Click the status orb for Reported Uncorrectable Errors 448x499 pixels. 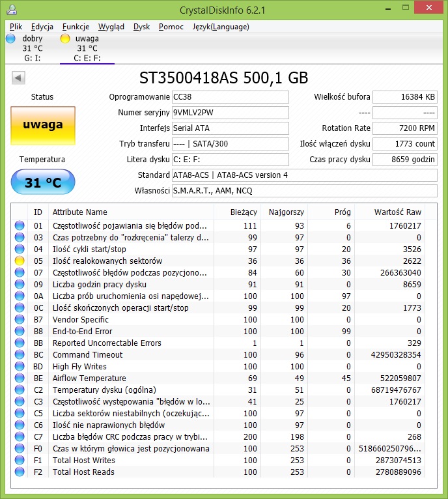click(20, 343)
